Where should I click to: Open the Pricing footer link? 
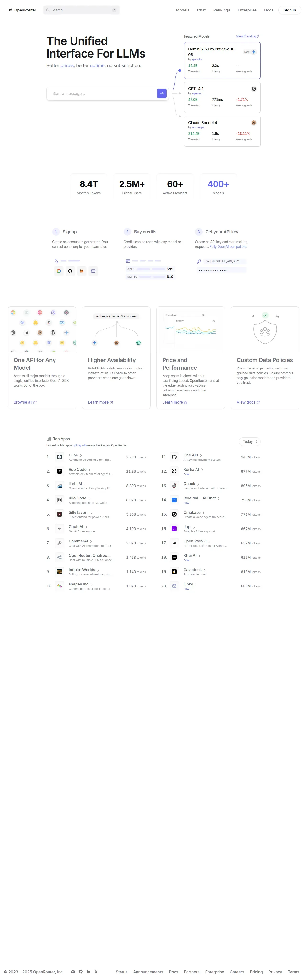click(256, 972)
